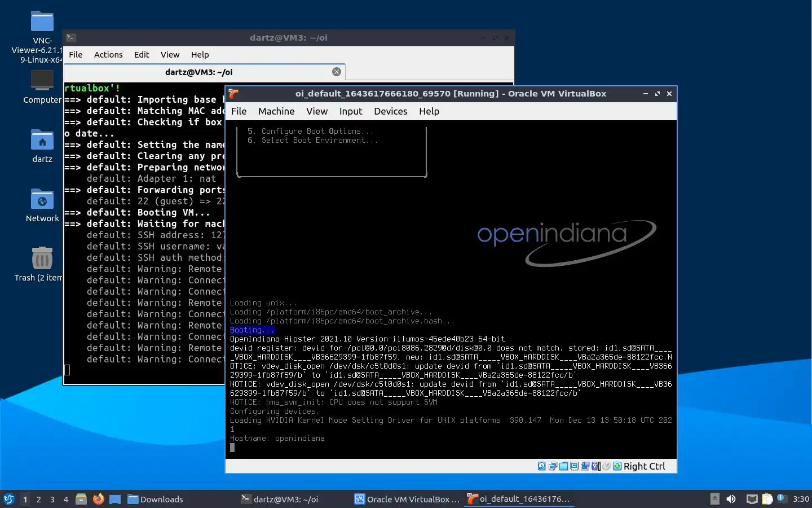Click the keyboard capture green arrow indicator

(x=617, y=466)
